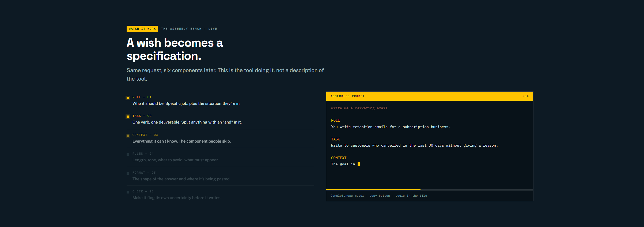The width and height of the screenshot is (644, 227).
Task: Click 'THE ASSEMBLY BENCH · LIVE' label
Action: [189, 29]
